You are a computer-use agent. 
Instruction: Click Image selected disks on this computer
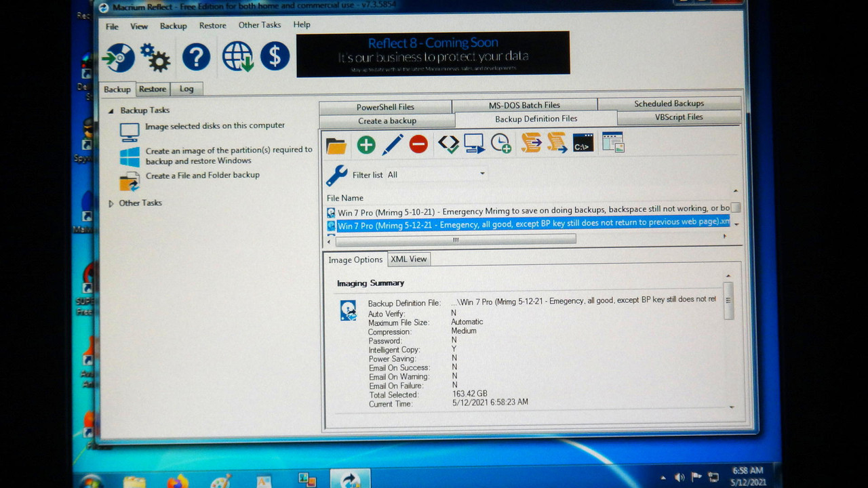[x=215, y=125]
